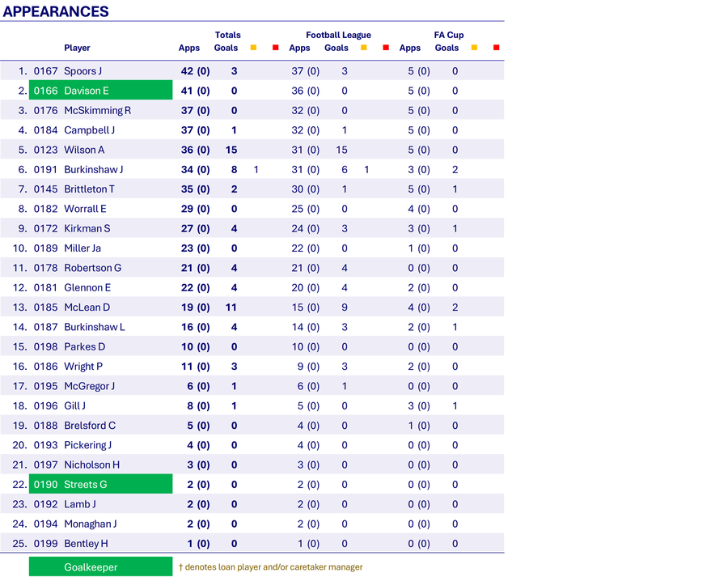Select player name Parkes D
Image resolution: width=728 pixels, height=577 pixels.
[x=84, y=346]
